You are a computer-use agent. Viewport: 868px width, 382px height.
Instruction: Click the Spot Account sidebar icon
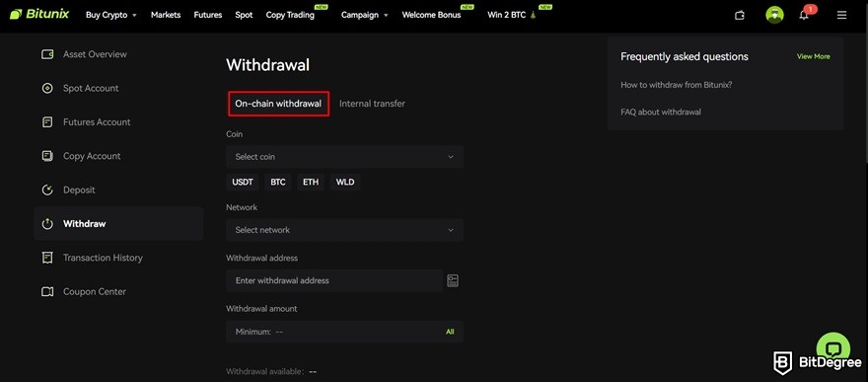(47, 88)
